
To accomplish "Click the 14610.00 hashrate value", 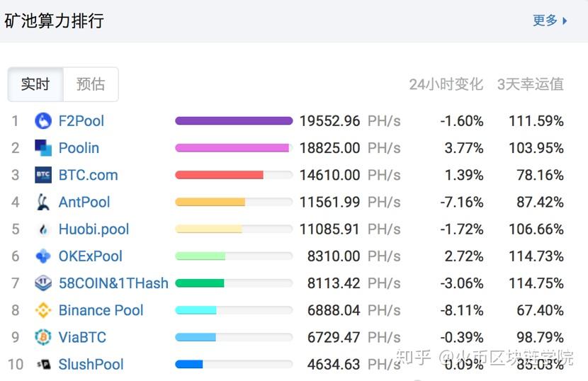I will tap(329, 175).
